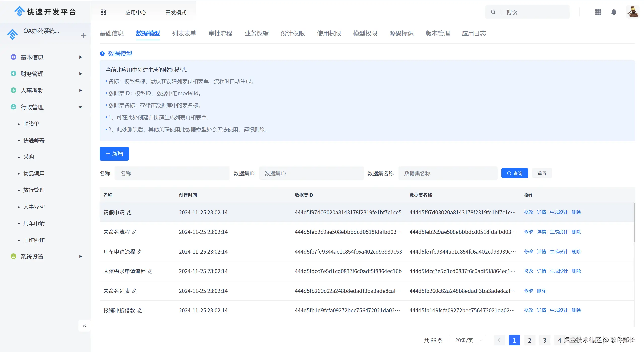Image resolution: width=644 pixels, height=352 pixels.
Task: Go to page 2 in pagination
Action: (x=530, y=340)
